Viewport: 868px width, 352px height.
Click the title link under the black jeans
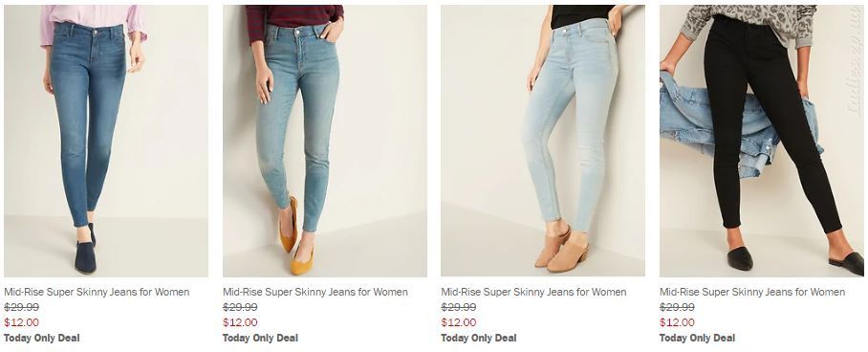[x=752, y=292]
